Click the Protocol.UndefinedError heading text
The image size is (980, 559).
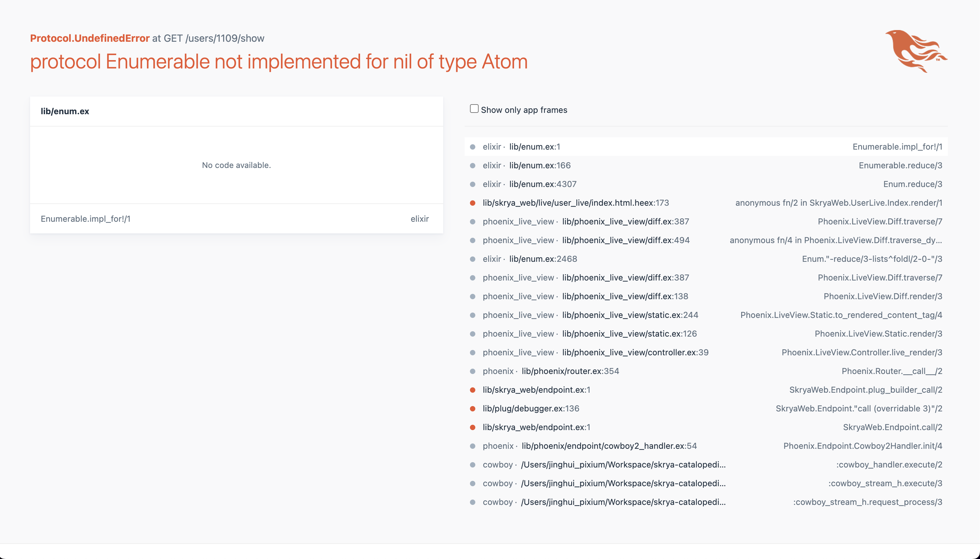tap(90, 38)
